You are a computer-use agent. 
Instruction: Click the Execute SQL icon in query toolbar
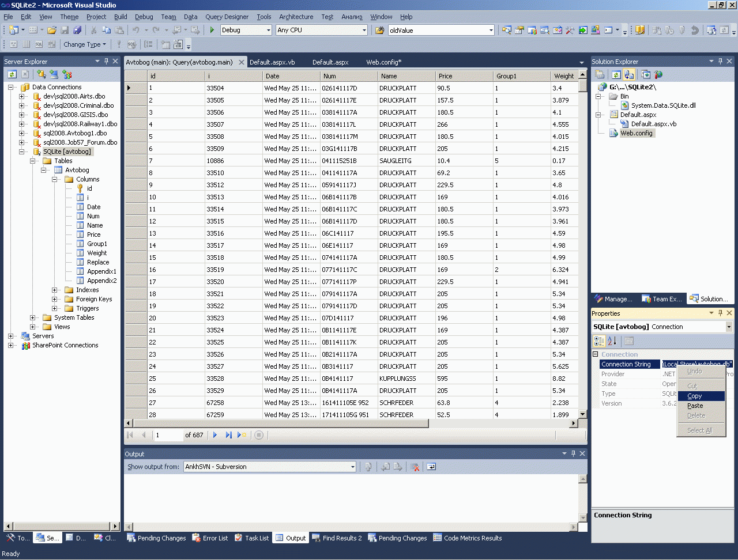(119, 44)
